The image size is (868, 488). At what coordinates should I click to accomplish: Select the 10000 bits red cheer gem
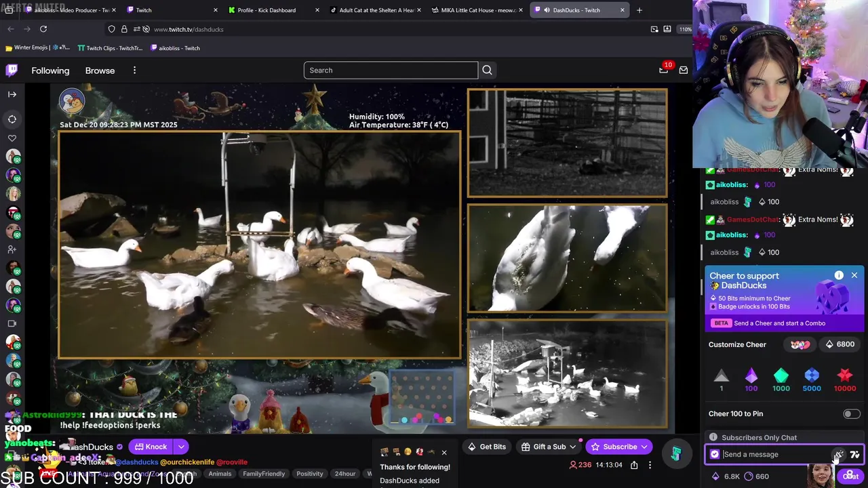pyautogui.click(x=844, y=380)
